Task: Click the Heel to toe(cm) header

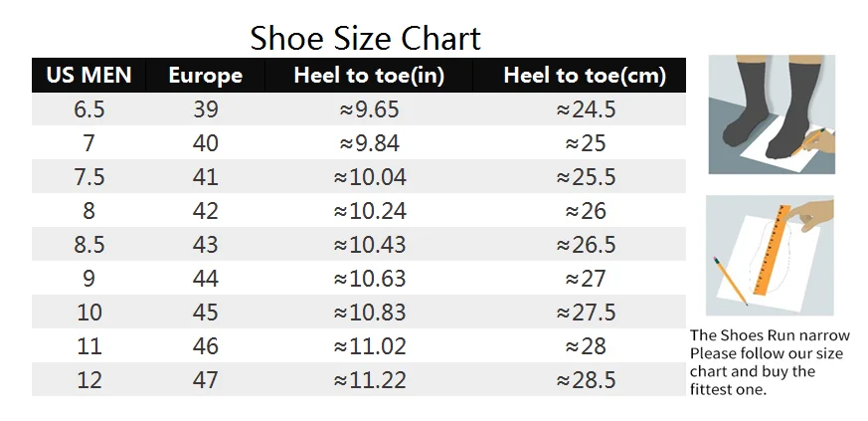Action: (x=585, y=76)
